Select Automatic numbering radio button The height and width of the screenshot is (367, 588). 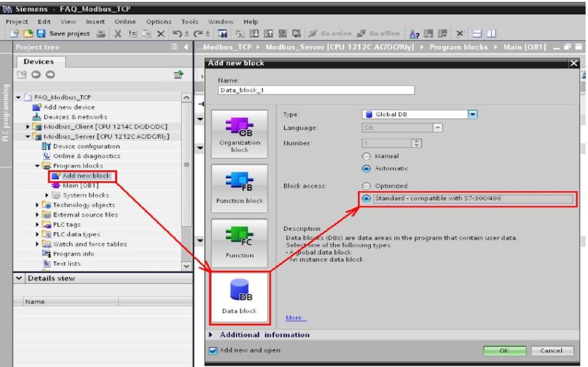pyautogui.click(x=366, y=168)
